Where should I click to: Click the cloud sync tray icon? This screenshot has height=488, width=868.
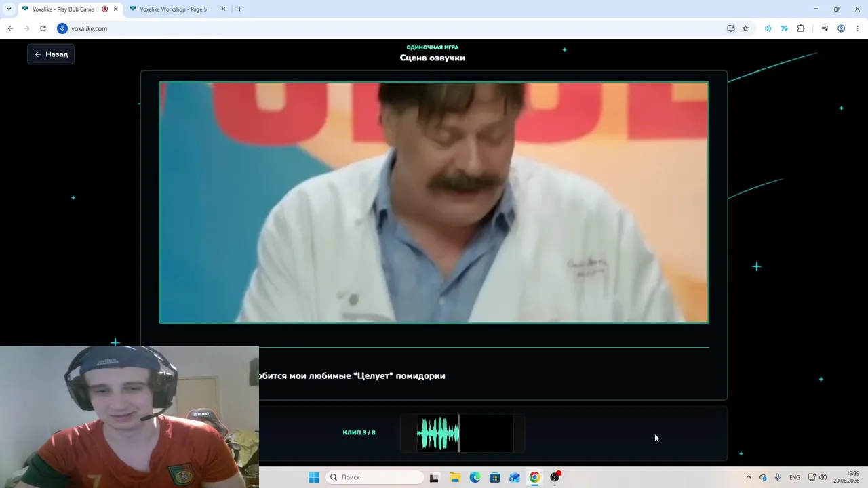click(x=763, y=477)
